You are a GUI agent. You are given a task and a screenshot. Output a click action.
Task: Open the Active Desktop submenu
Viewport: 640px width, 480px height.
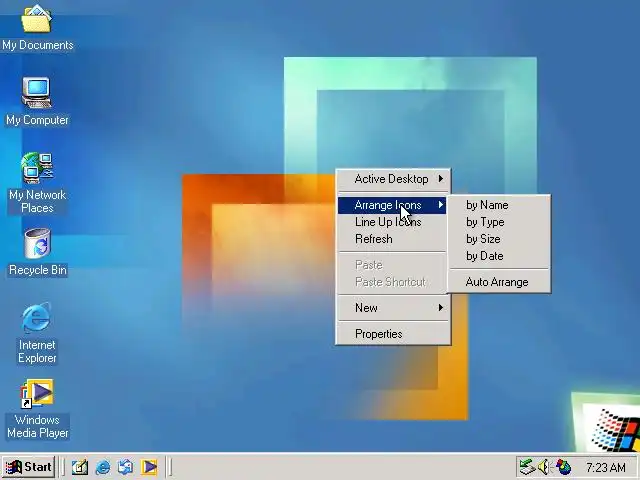coord(393,179)
